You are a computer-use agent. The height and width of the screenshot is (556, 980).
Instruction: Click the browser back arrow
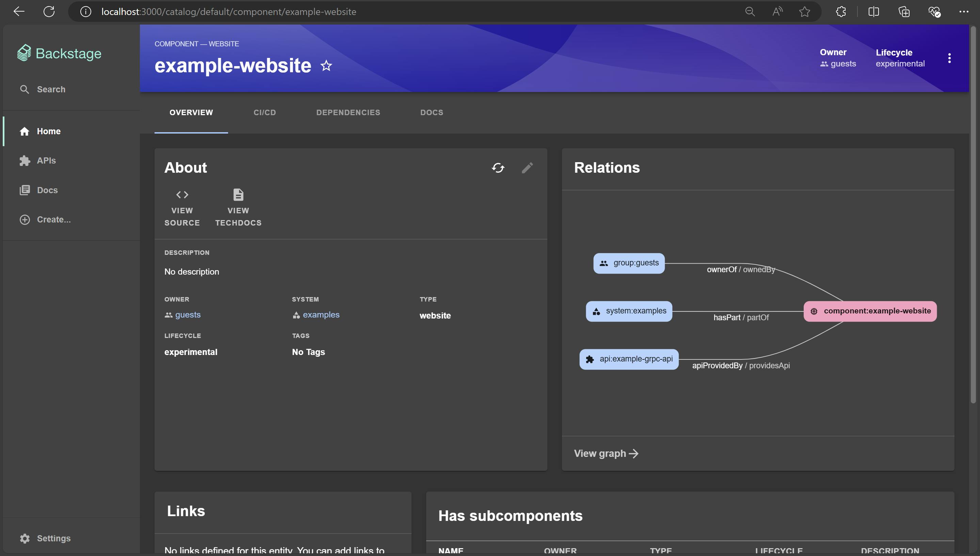(19, 12)
